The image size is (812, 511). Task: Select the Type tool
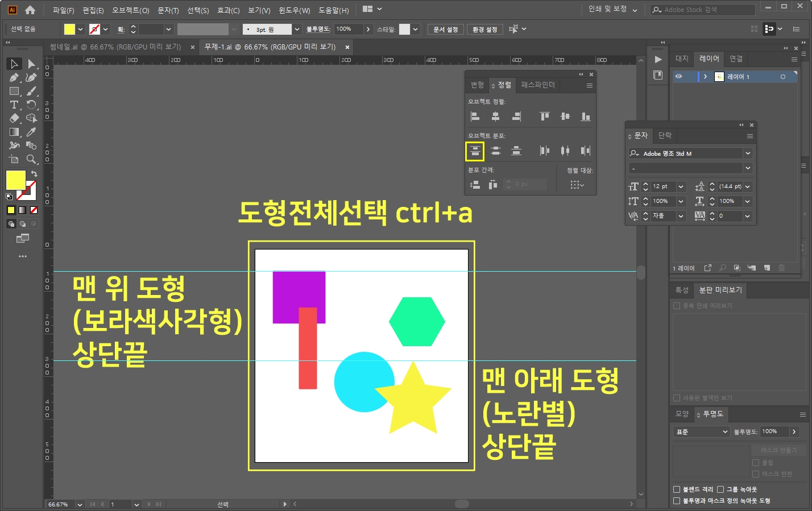click(x=14, y=105)
